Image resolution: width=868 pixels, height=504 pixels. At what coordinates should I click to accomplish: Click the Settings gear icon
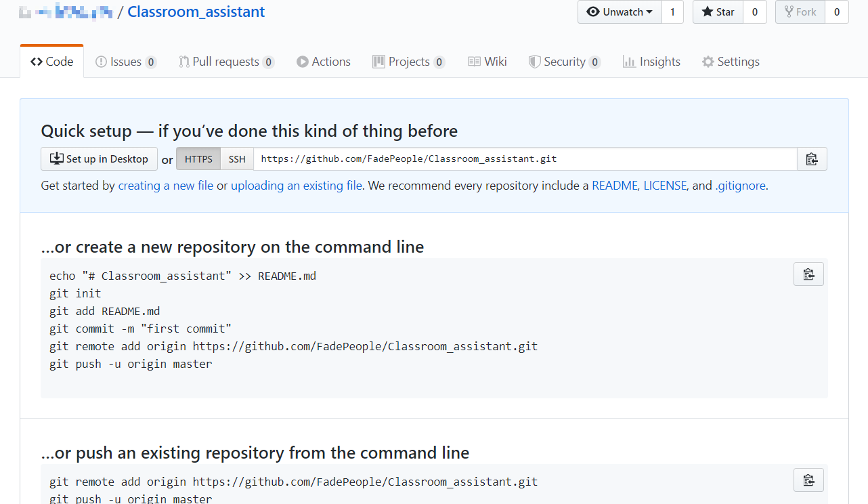coord(708,62)
